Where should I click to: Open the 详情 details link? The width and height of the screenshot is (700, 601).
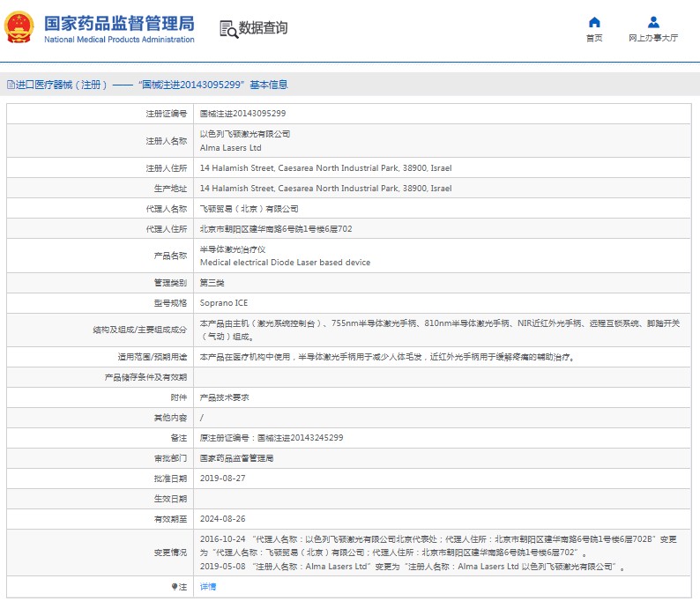(207, 586)
